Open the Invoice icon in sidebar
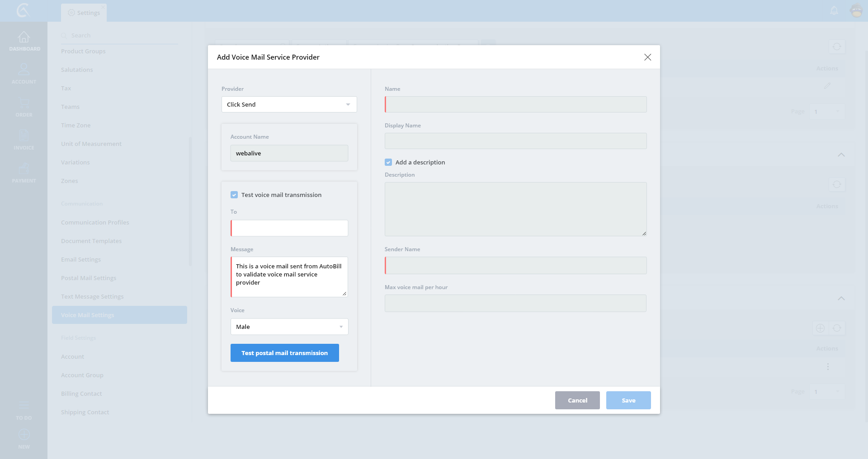The width and height of the screenshot is (868, 459). [x=24, y=136]
